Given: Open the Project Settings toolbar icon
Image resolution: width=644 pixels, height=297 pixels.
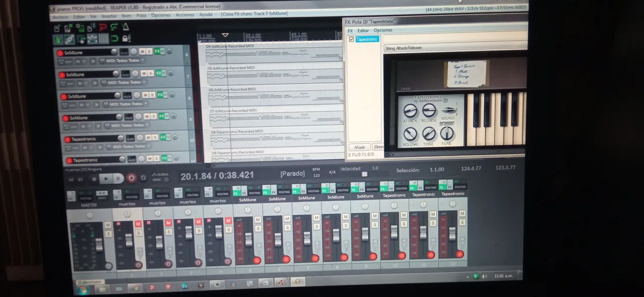Looking at the screenshot, I should pyautogui.click(x=90, y=28).
